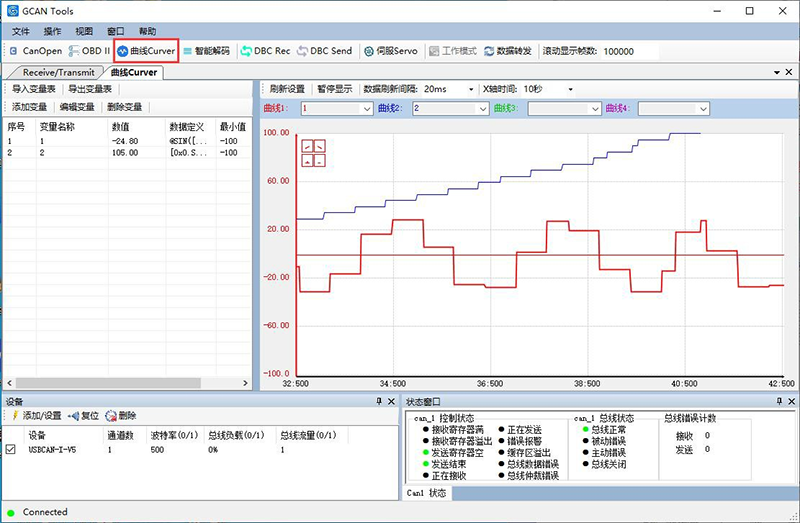Launch DBC Send tool
Image resolution: width=800 pixels, height=523 pixels.
point(325,50)
